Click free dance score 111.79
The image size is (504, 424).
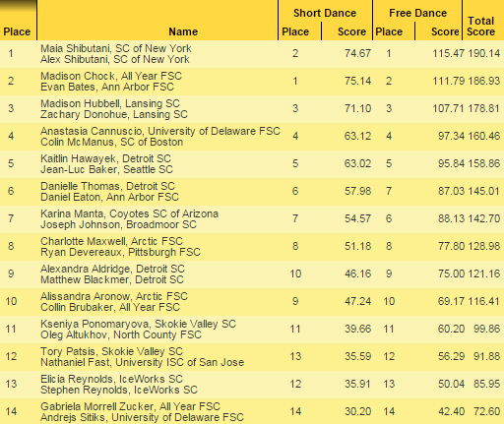click(449, 81)
